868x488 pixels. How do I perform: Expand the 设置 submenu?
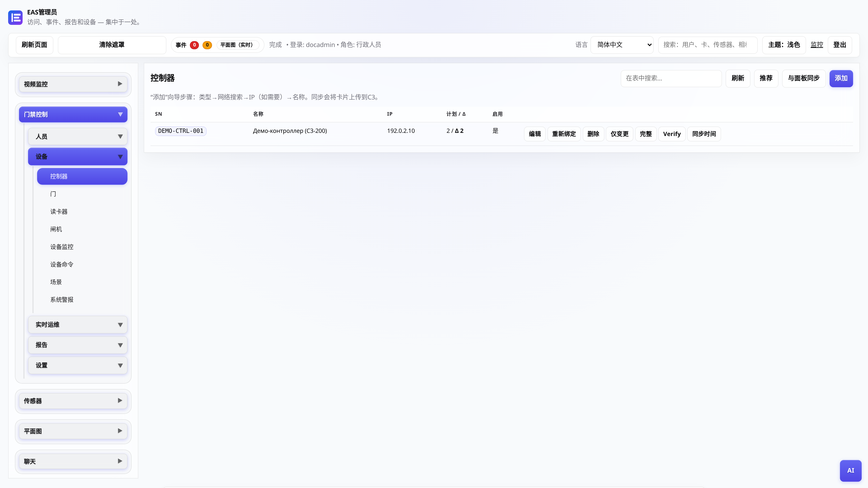(78, 365)
